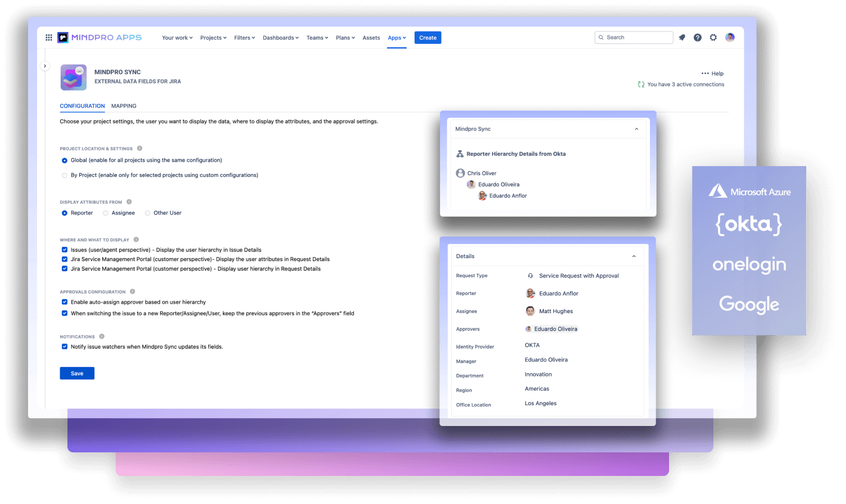Click the Create button
846x504 pixels.
[428, 38]
